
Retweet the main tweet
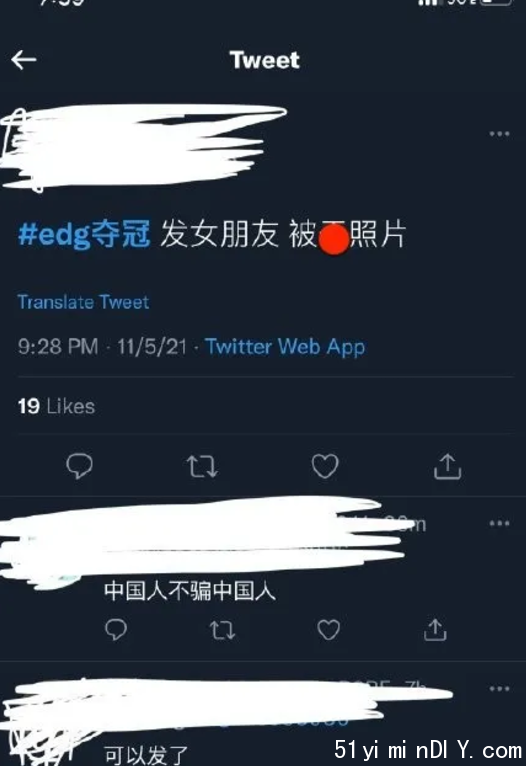(202, 466)
